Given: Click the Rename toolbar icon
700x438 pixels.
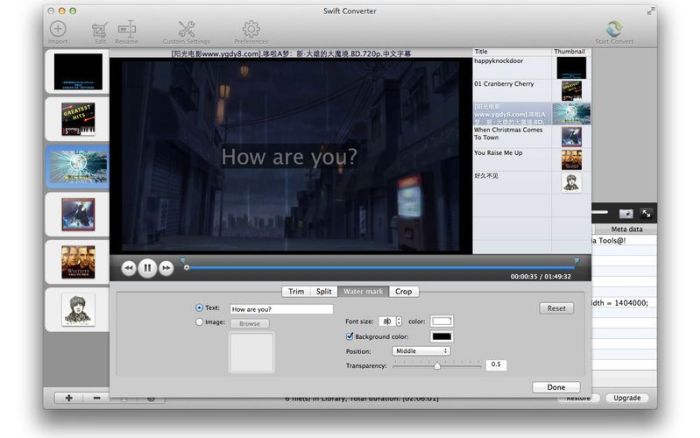Looking at the screenshot, I should coord(127,30).
